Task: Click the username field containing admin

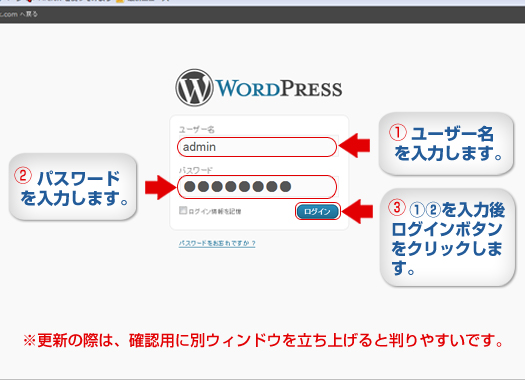Action: (257, 147)
